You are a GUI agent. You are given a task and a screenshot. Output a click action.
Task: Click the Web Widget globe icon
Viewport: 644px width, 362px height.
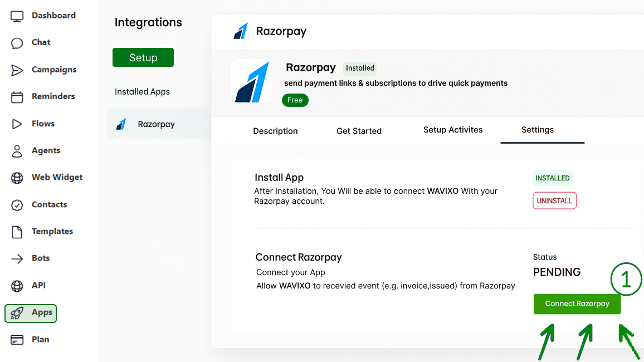point(17,178)
